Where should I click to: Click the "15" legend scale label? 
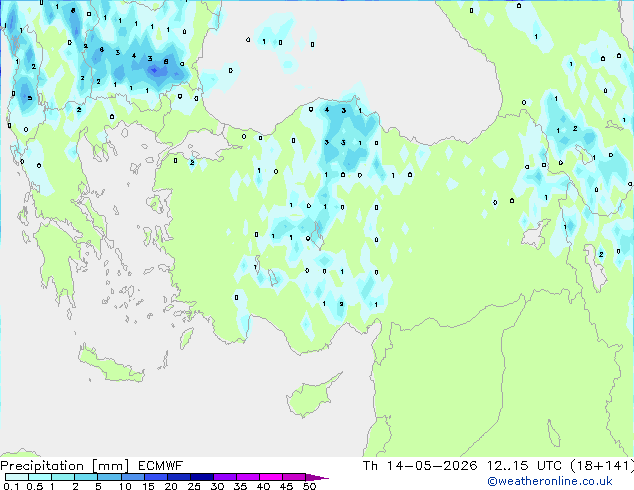coord(148,486)
